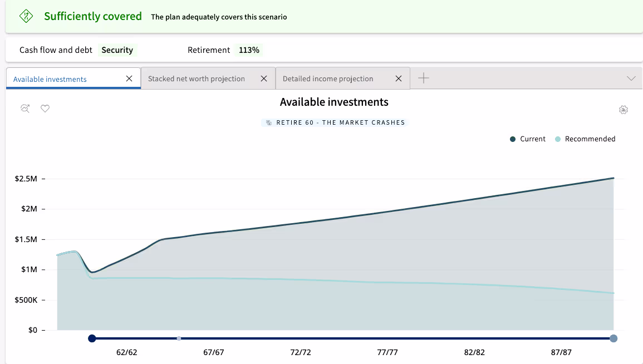Close the Stacked net worth projection tab
The width and height of the screenshot is (643, 364).
pos(264,78)
